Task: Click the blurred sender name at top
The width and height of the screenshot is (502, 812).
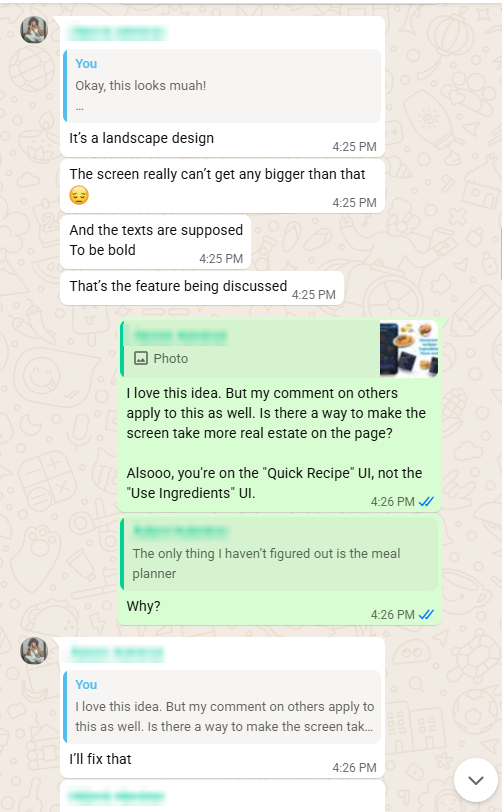Action: (x=117, y=33)
